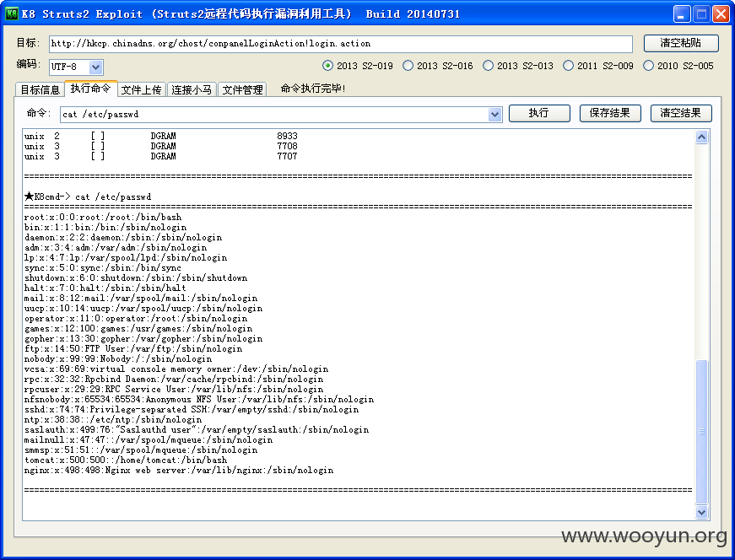Click the scroll down arrow of results pane

[x=701, y=512]
